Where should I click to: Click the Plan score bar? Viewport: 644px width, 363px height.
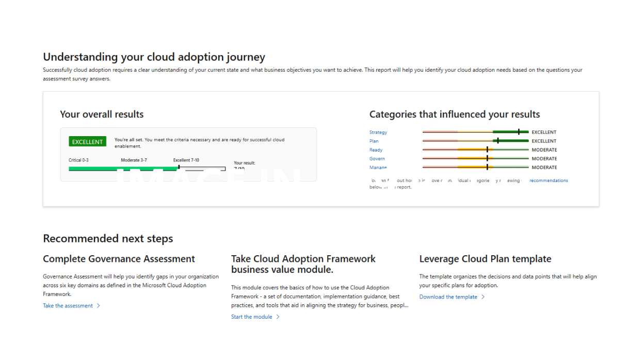475,141
